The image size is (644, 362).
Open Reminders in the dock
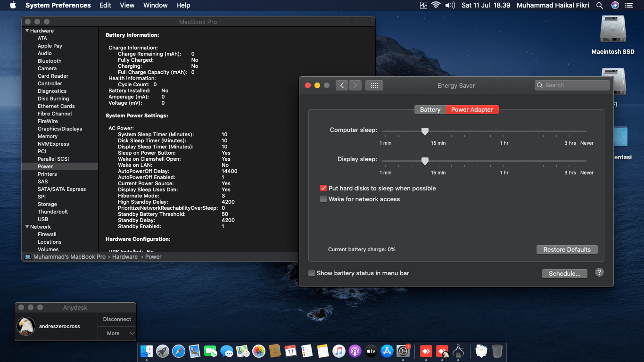tap(307, 351)
